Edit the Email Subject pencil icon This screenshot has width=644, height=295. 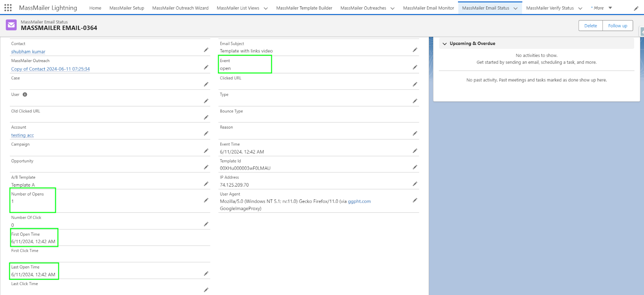(x=415, y=50)
